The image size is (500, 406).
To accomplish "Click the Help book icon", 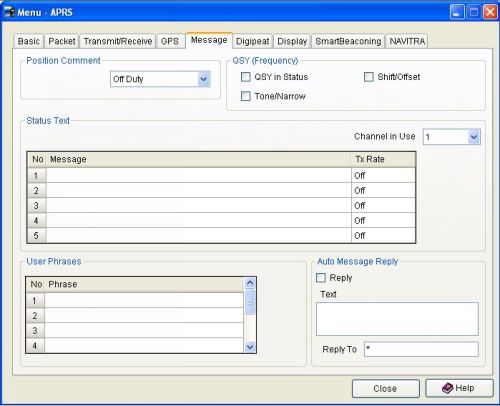I will pos(447,388).
